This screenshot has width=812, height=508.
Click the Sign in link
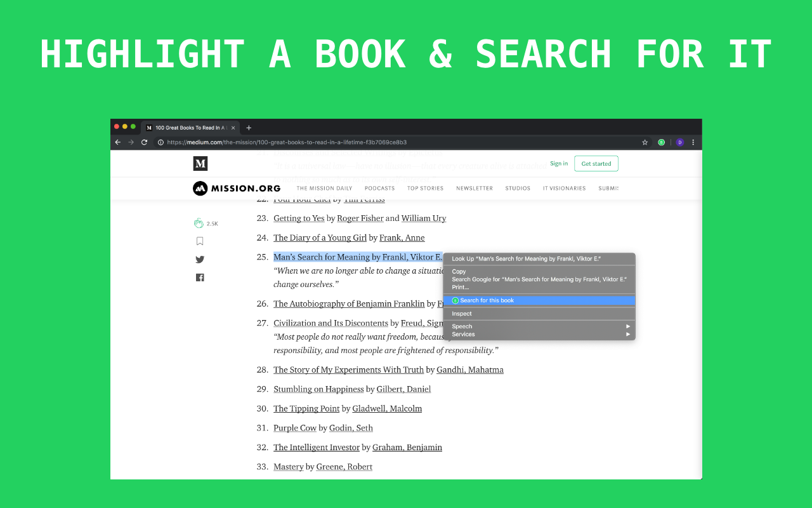pyautogui.click(x=559, y=164)
